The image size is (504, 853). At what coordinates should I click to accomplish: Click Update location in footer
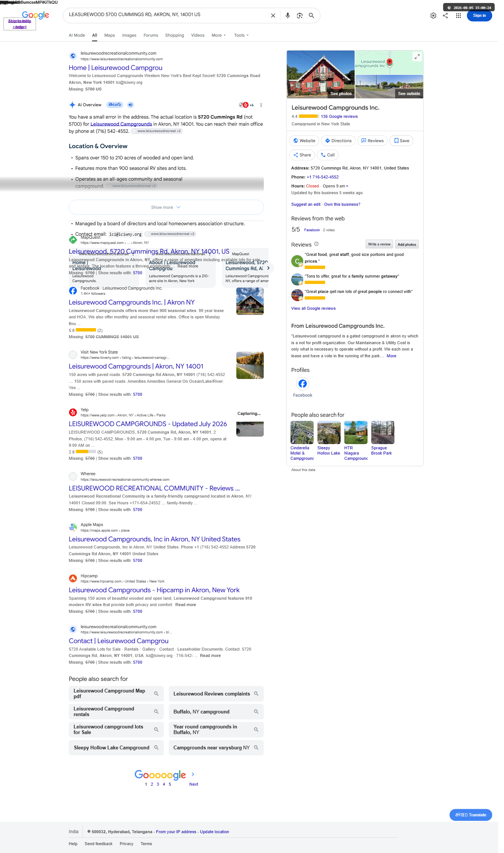(x=214, y=832)
